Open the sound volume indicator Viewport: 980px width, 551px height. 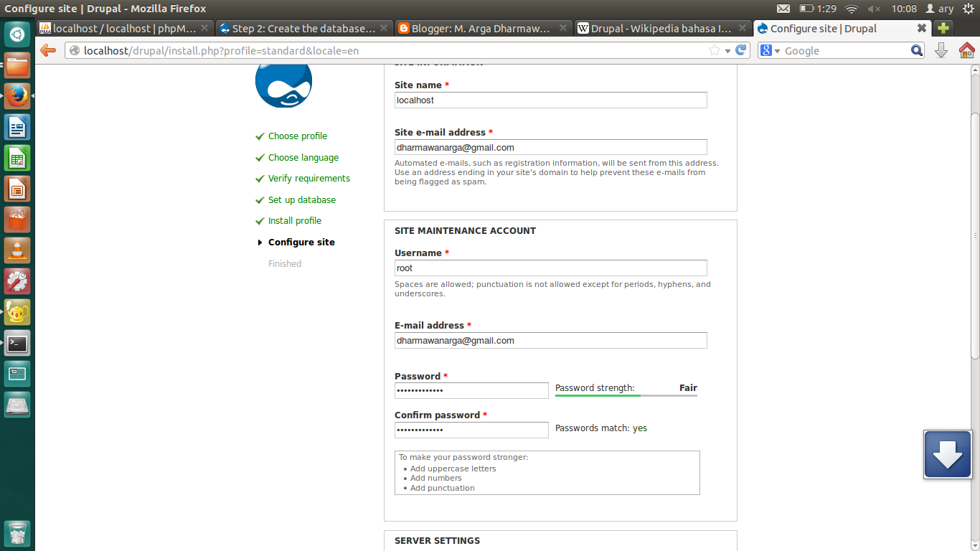coord(874,9)
